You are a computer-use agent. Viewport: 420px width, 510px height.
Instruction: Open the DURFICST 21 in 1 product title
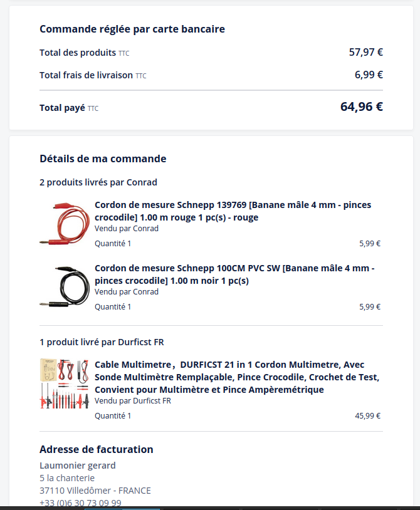tap(237, 377)
